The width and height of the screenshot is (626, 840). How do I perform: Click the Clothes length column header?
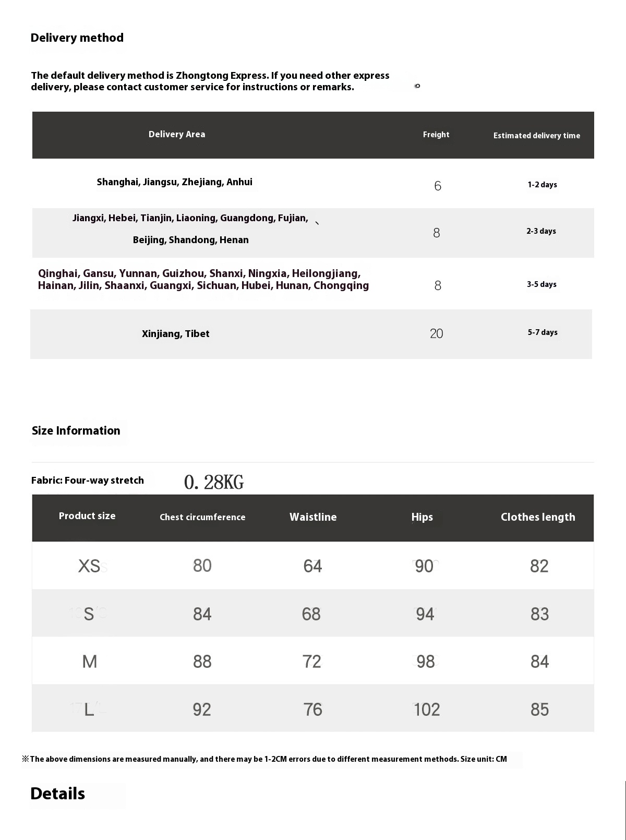(x=538, y=517)
